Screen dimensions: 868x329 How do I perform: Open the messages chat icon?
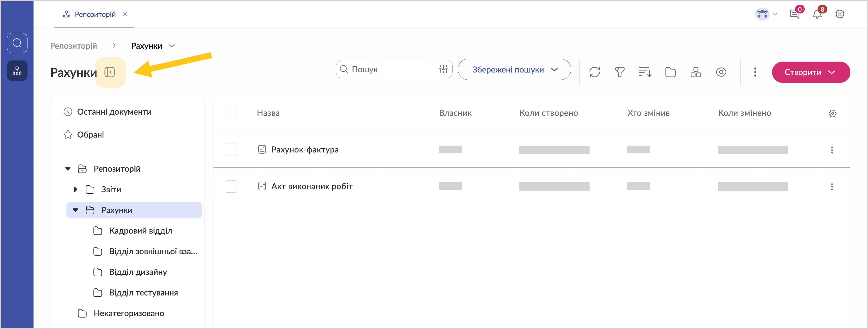[794, 14]
